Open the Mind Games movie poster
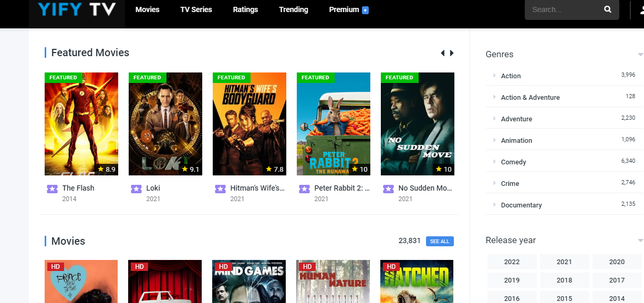The image size is (644, 303). click(x=249, y=281)
